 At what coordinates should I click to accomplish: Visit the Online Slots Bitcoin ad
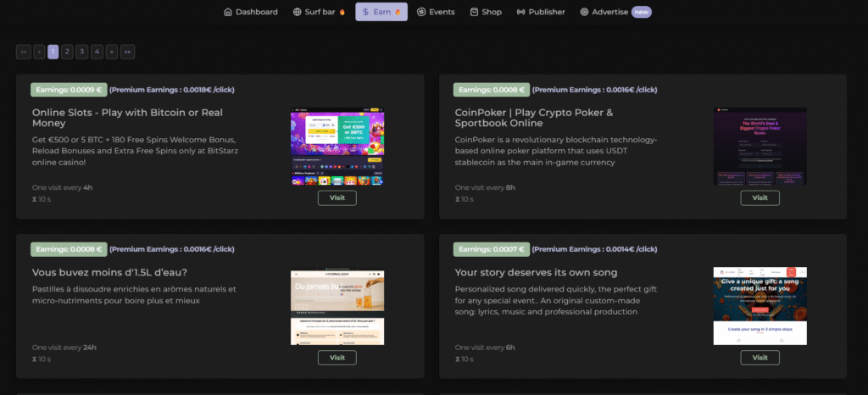[x=337, y=198]
